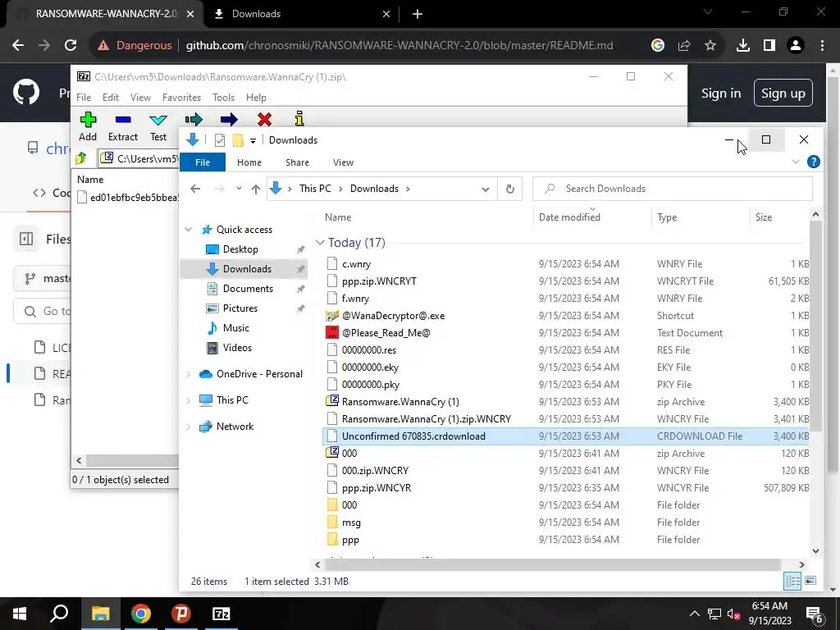Viewport: 840px width, 630px height.
Task: Select the @Please_Read_Me@ text document
Action: [x=386, y=333]
